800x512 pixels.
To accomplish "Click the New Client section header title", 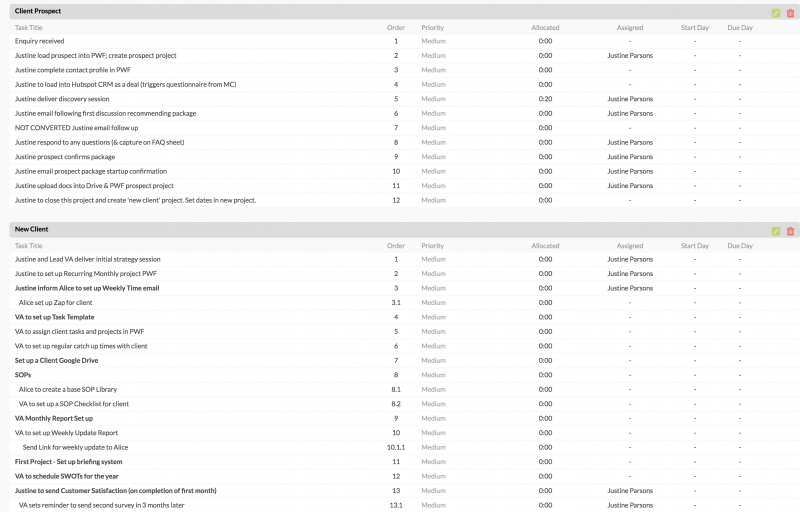I will (32, 229).
